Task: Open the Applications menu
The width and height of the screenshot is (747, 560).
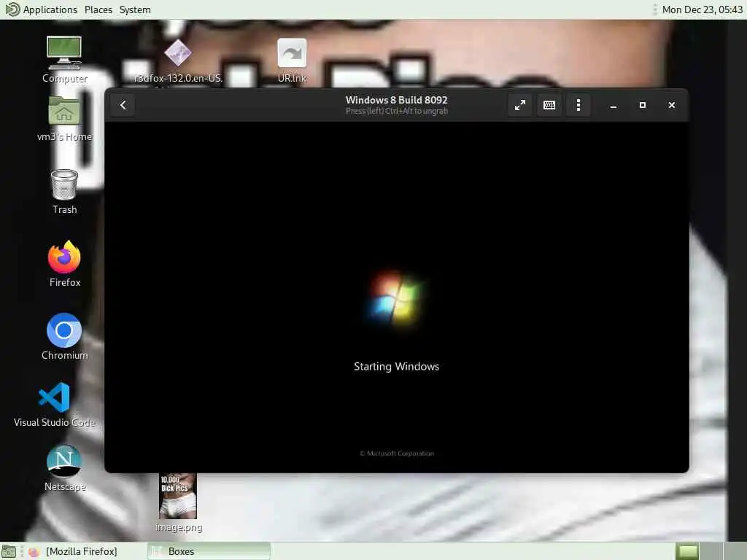Action: pos(50,9)
